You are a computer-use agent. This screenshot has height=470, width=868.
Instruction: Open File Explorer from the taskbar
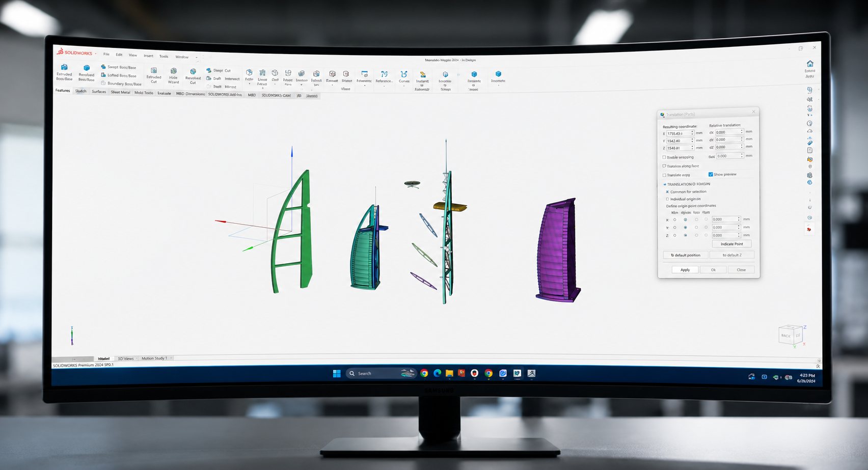pyautogui.click(x=449, y=374)
